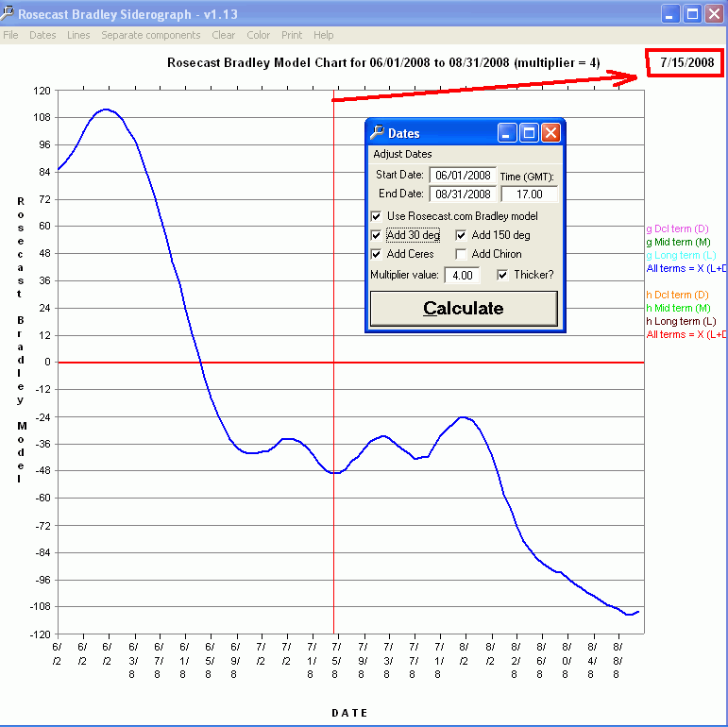
Task: Close the Rosecast Bradley Siderograph window
Action: [714, 14]
